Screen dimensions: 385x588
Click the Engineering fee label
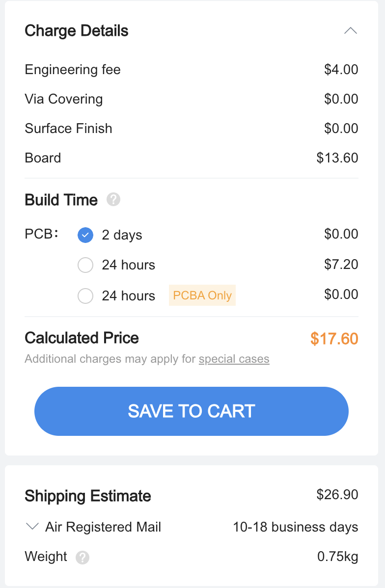(73, 70)
